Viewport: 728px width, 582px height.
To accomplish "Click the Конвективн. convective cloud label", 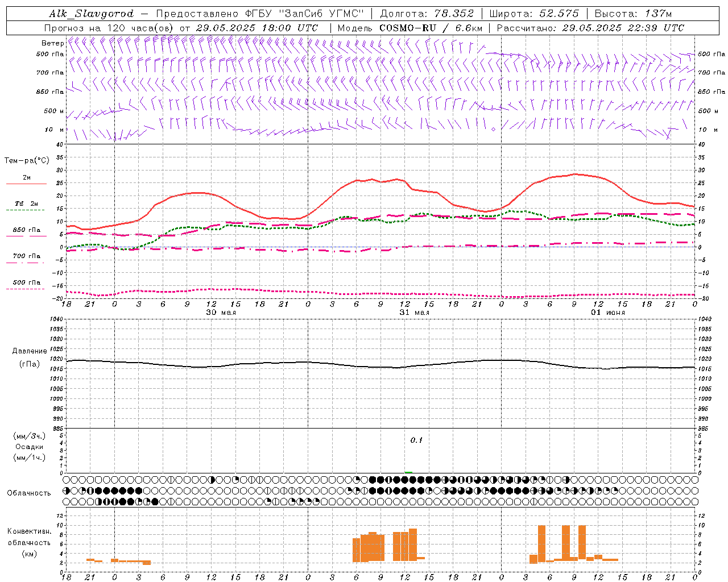I will tap(30, 531).
